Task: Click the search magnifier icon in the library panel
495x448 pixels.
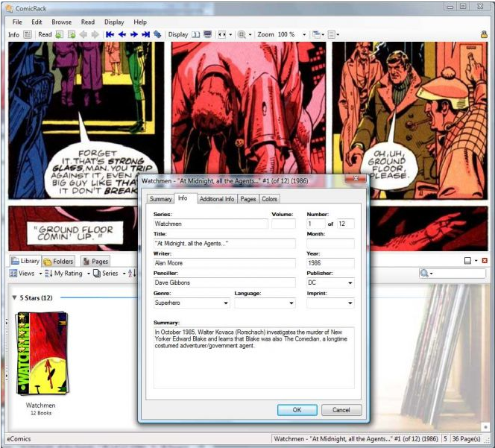Action: point(424,274)
